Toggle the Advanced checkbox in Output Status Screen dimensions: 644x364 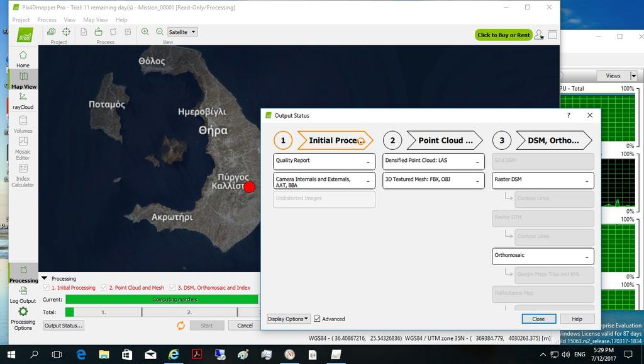(x=317, y=319)
